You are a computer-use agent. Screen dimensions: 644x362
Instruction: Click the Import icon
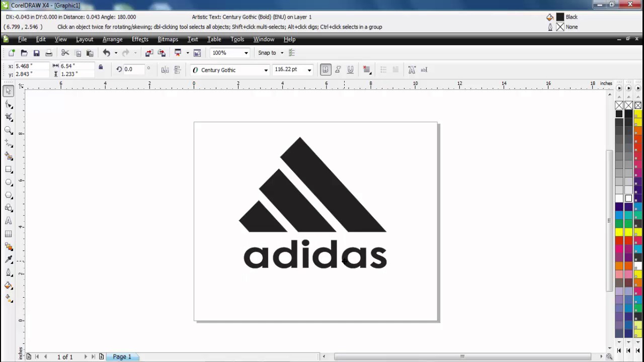point(149,53)
